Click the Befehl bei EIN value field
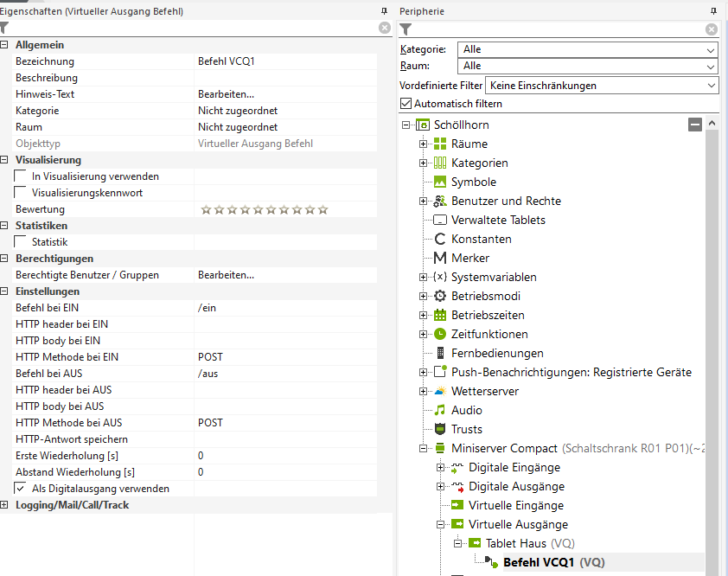This screenshot has width=728, height=576. (285, 308)
